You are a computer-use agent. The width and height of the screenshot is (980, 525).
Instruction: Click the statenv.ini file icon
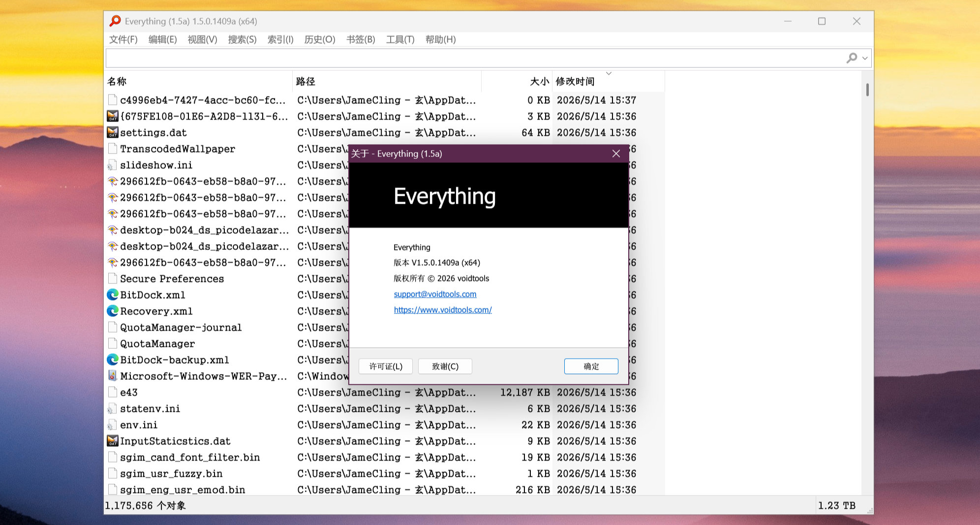(x=113, y=408)
